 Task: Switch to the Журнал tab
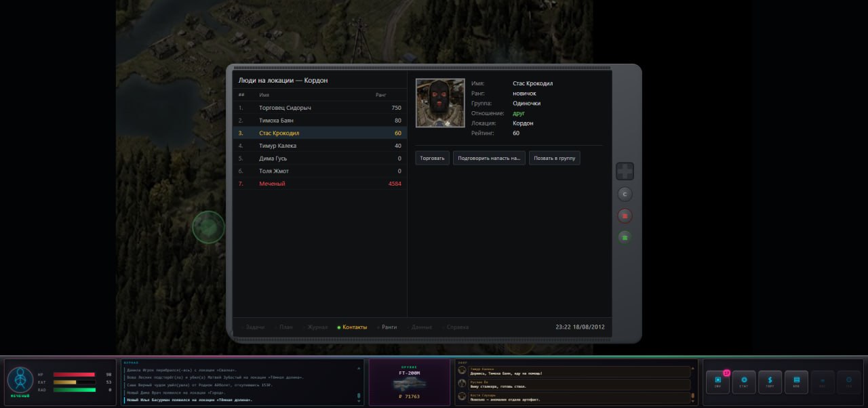point(315,327)
